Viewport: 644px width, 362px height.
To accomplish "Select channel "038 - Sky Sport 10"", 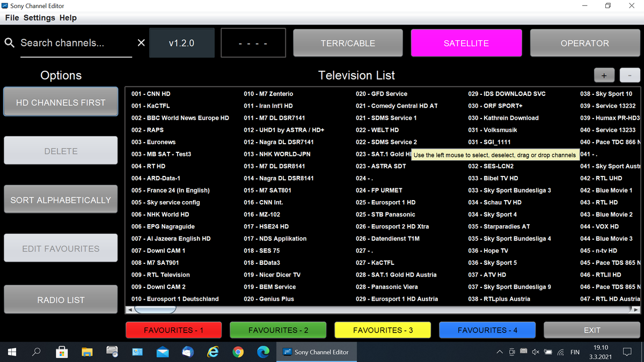I will (606, 94).
